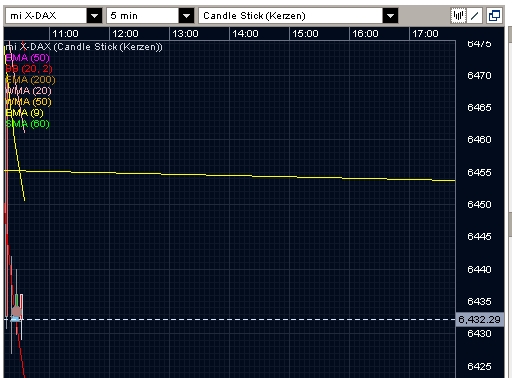Click the 6450 price axis label
The width and height of the screenshot is (512, 378).
click(x=479, y=204)
